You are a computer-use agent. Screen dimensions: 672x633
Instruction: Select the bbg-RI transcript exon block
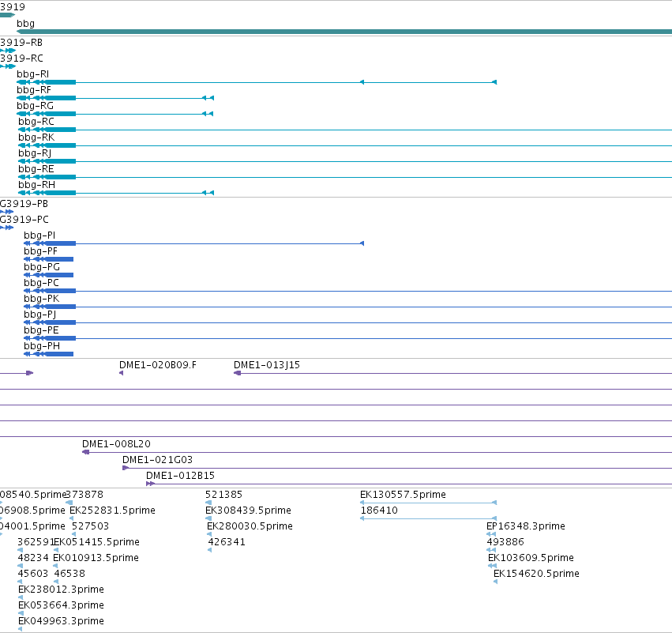tap(60, 82)
